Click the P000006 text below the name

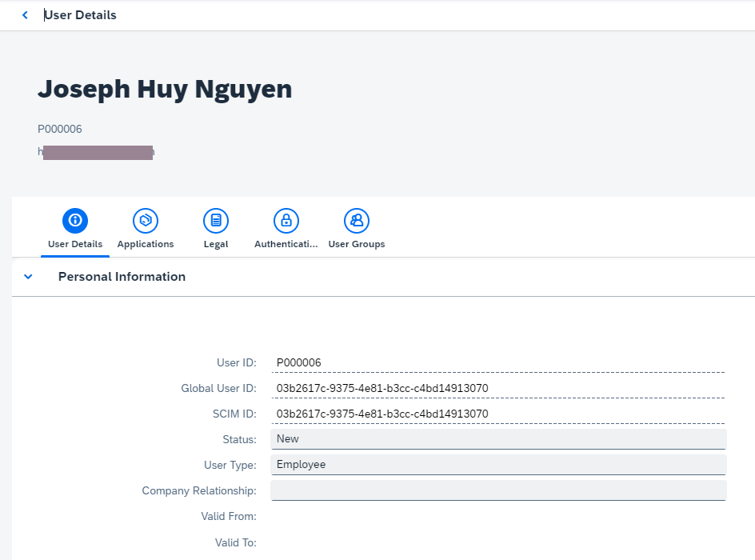(60, 129)
